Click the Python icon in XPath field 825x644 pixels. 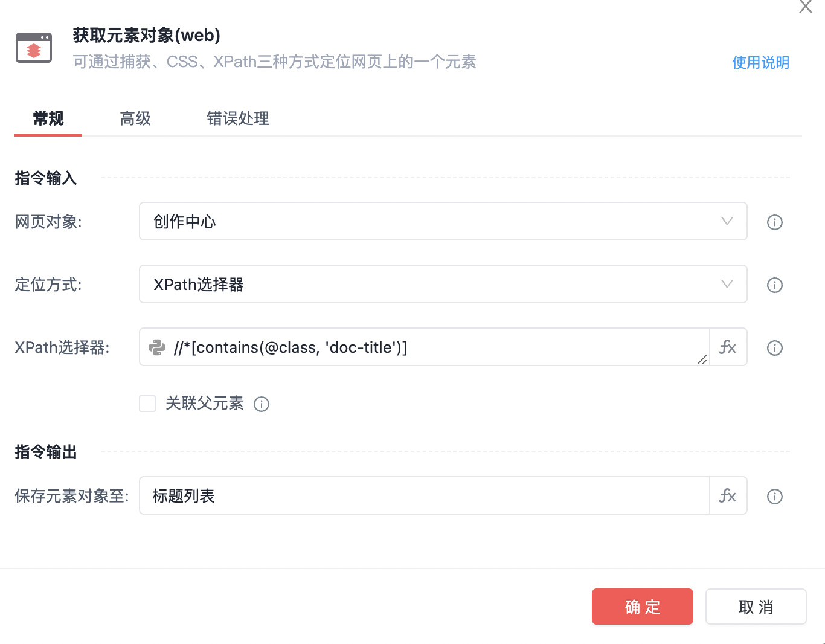click(157, 347)
